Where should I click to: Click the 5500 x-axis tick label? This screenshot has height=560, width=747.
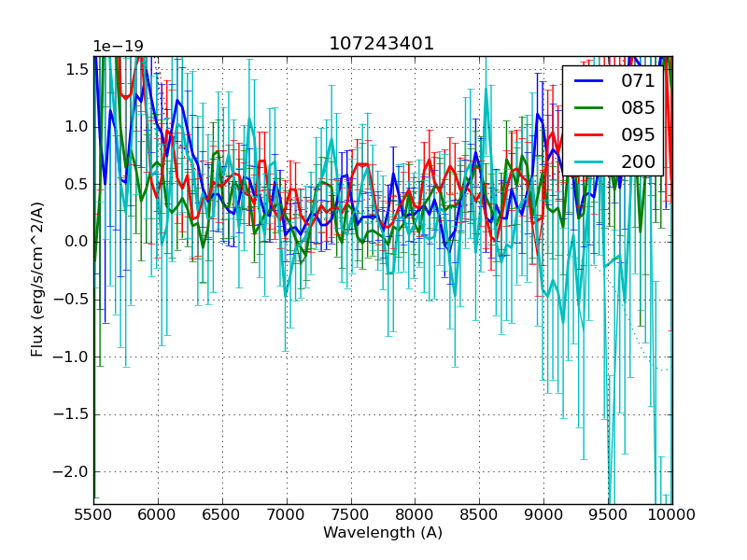click(x=93, y=514)
